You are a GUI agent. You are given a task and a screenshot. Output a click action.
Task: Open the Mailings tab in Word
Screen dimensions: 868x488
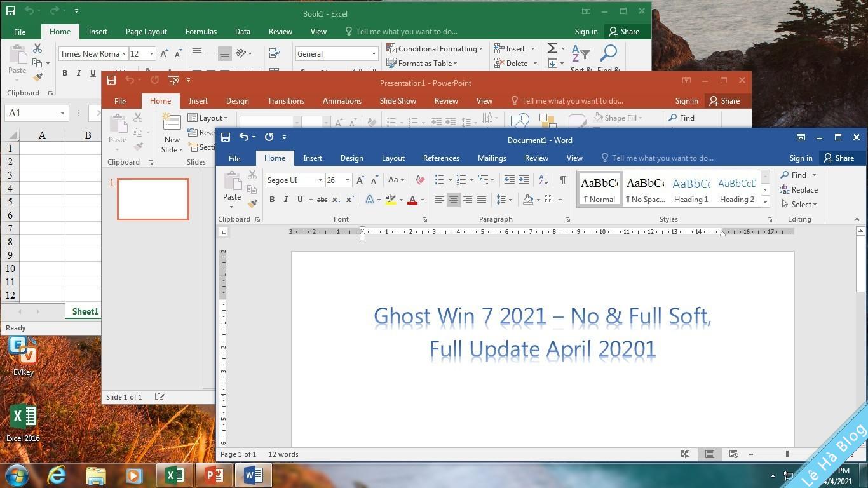492,158
